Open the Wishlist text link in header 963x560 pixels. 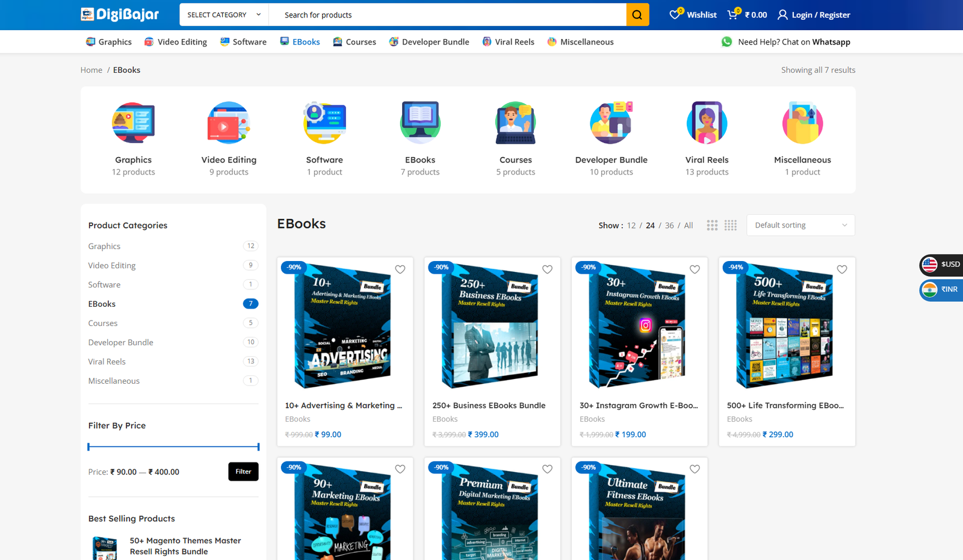pyautogui.click(x=702, y=14)
